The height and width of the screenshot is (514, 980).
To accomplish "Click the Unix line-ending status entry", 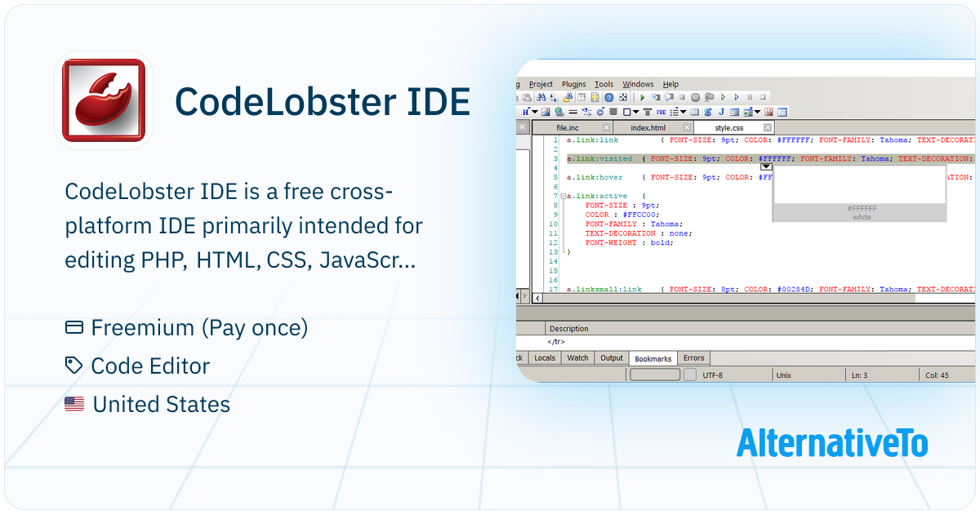I will point(784,375).
